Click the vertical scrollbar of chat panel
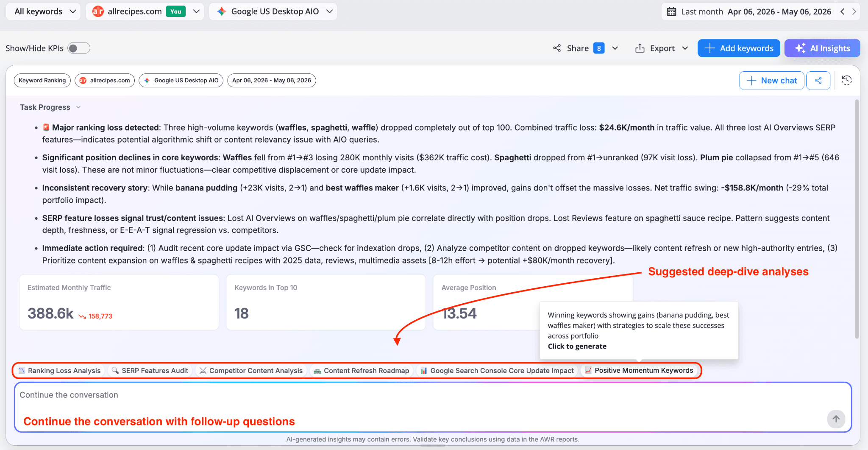 857,218
